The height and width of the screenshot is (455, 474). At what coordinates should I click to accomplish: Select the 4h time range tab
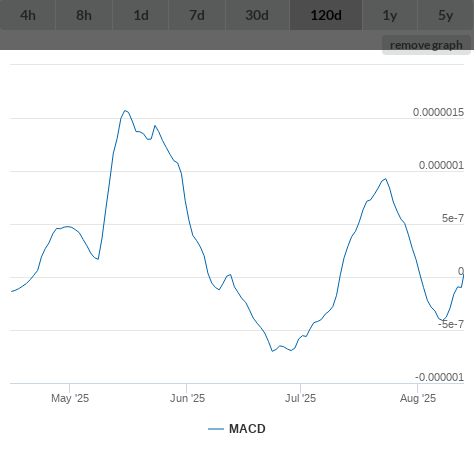click(x=28, y=15)
